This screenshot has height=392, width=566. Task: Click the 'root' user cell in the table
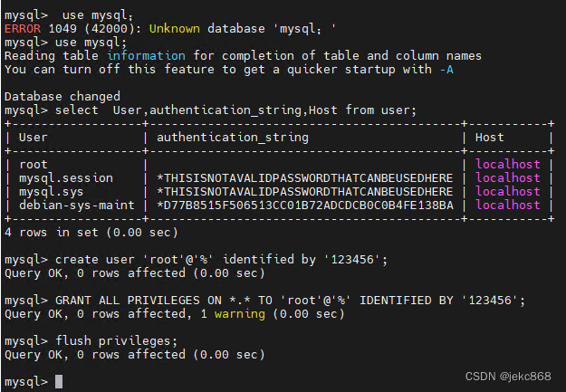pos(34,165)
